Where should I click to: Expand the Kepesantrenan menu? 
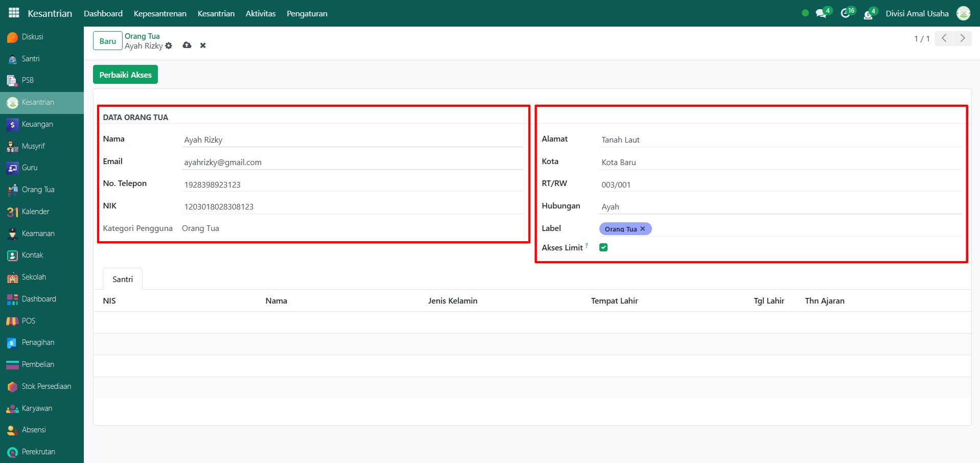click(160, 13)
